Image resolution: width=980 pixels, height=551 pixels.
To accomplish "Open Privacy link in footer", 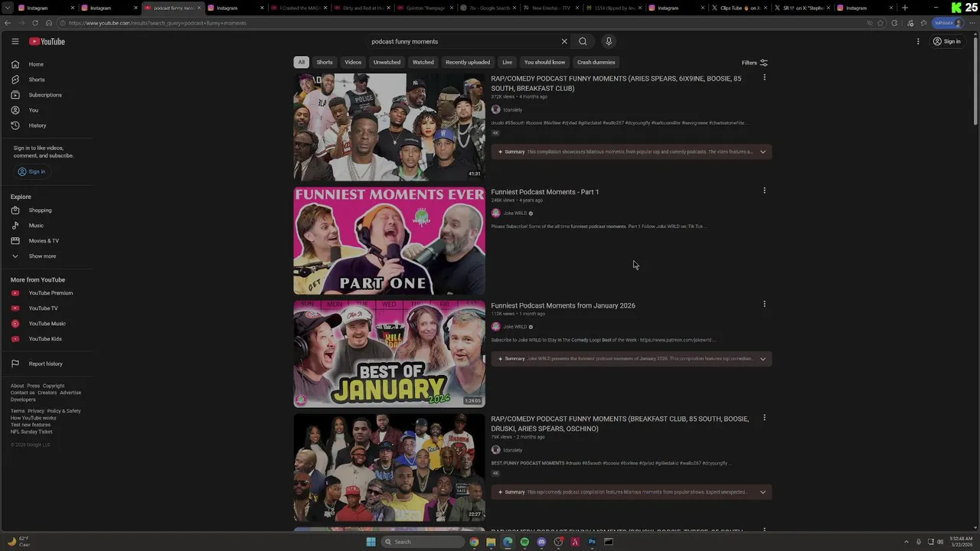I will click(36, 411).
